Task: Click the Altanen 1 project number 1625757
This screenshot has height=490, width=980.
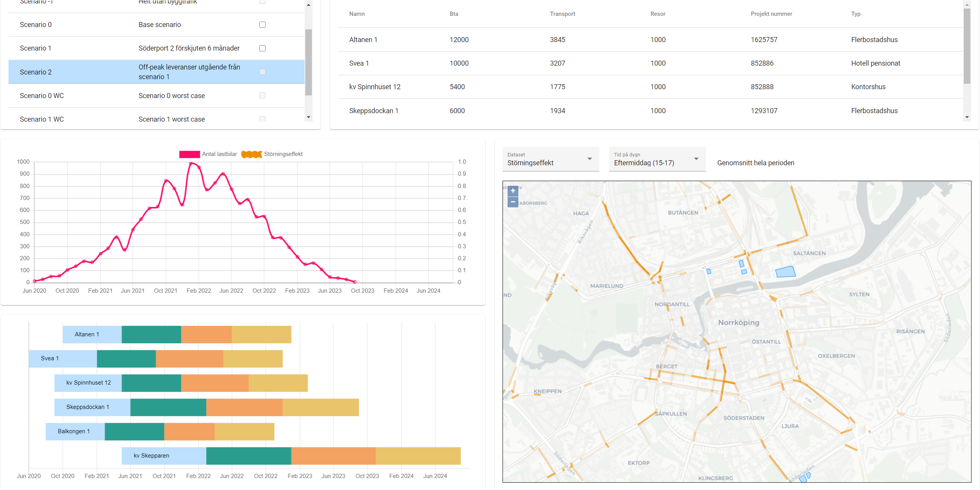Action: (x=764, y=40)
